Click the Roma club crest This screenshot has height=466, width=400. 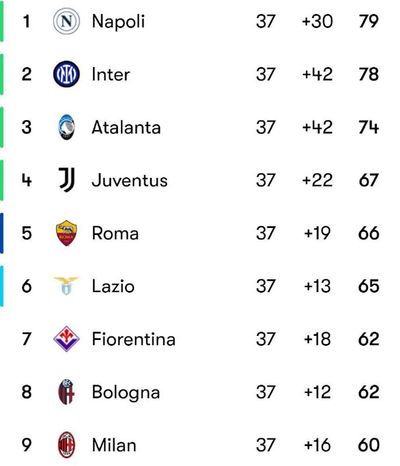(x=66, y=233)
